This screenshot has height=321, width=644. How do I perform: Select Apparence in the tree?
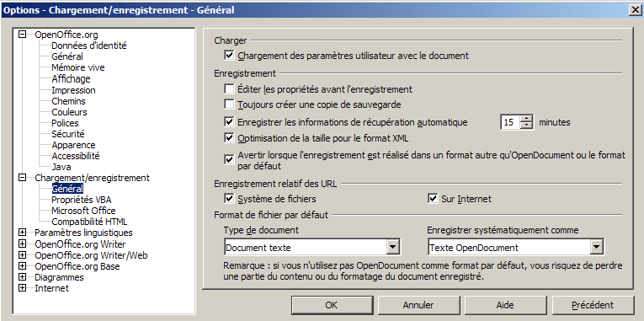pyautogui.click(x=73, y=145)
